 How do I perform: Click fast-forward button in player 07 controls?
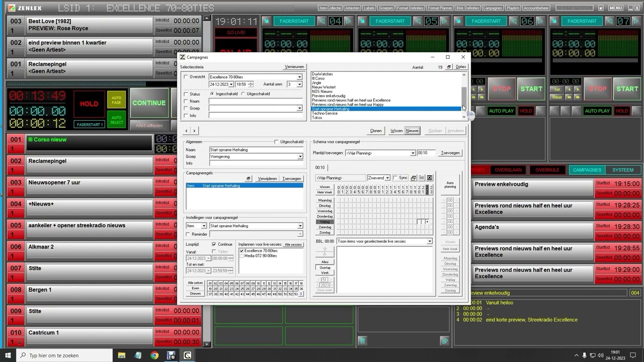pyautogui.click(x=578, y=97)
